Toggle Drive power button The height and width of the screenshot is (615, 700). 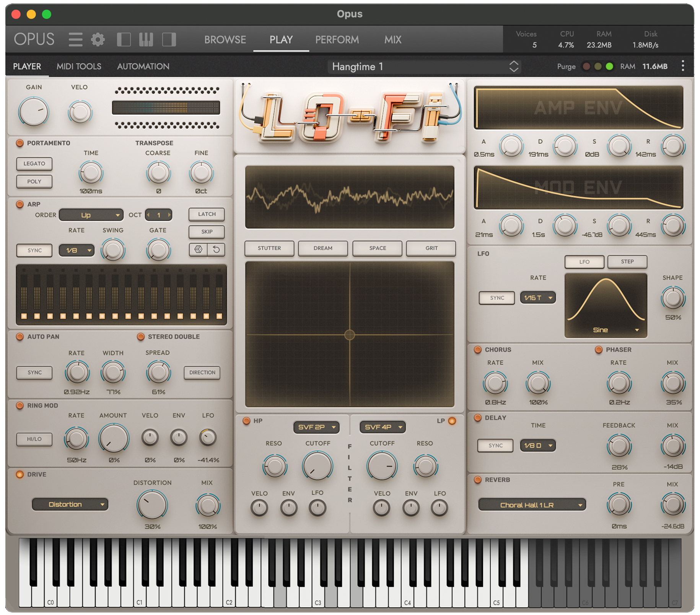pos(20,474)
